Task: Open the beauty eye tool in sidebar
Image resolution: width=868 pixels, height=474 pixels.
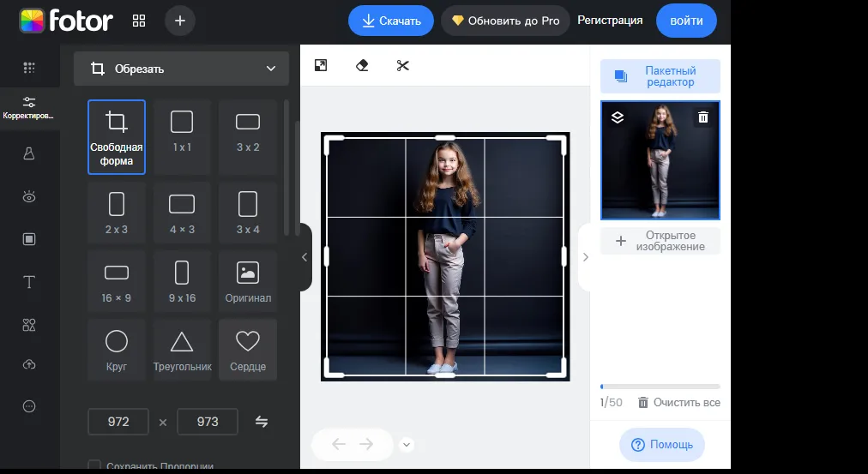Action: pyautogui.click(x=29, y=197)
